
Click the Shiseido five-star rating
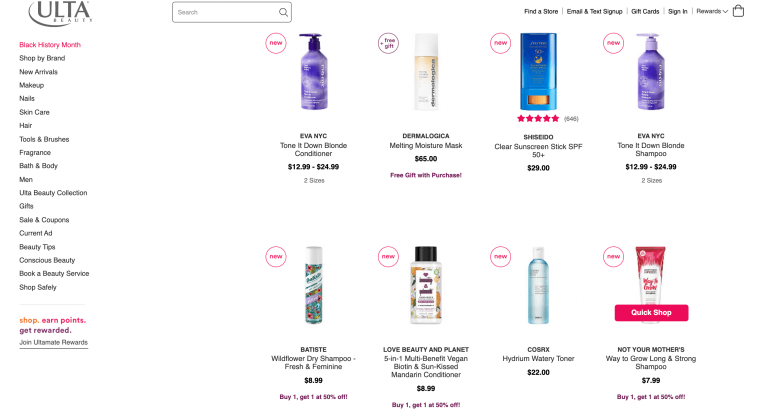coord(538,118)
